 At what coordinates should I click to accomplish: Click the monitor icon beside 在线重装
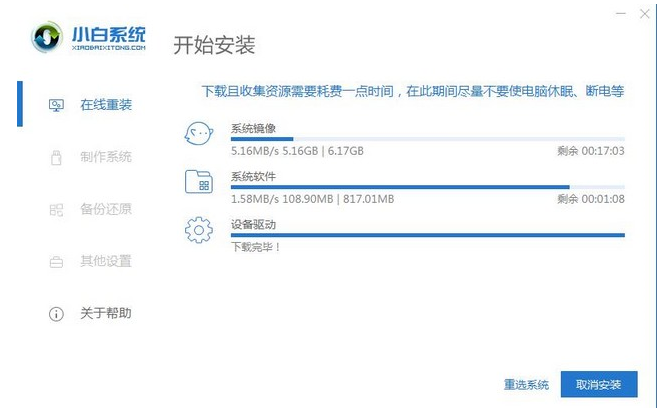56,105
